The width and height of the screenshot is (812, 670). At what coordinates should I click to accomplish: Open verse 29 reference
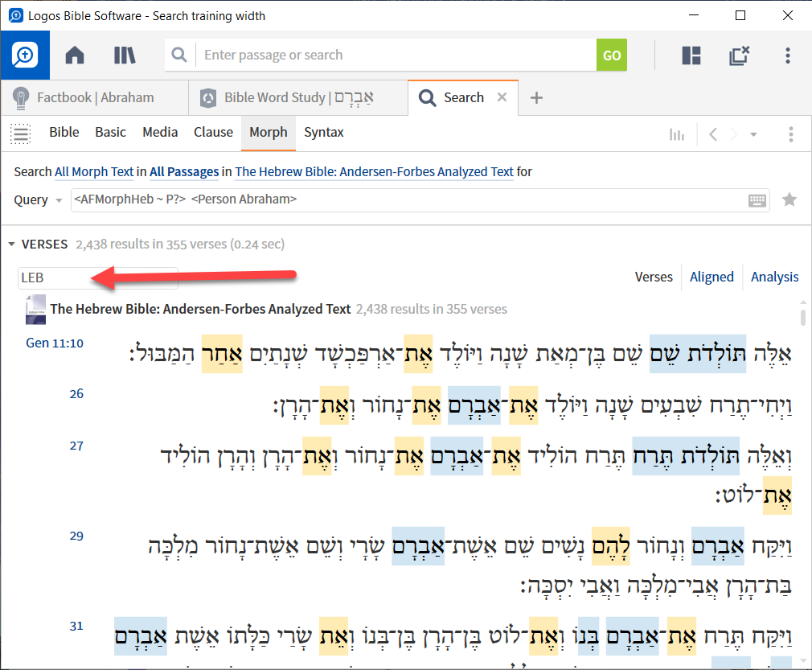pos(76,536)
